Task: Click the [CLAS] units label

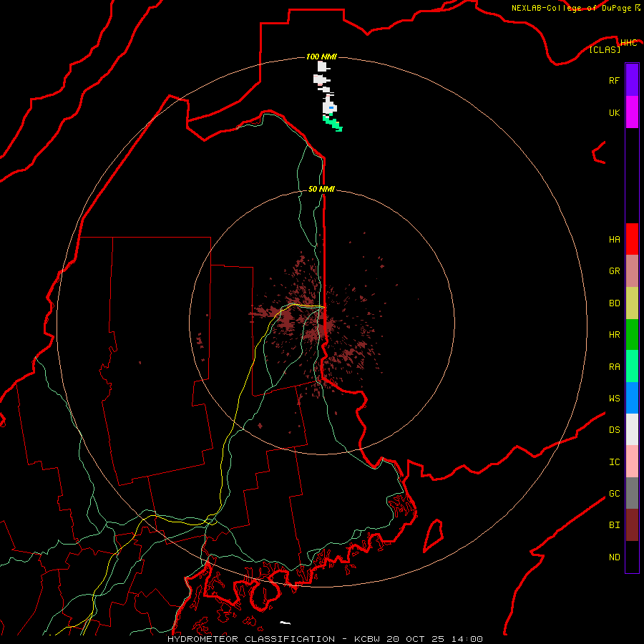Action: pos(605,49)
